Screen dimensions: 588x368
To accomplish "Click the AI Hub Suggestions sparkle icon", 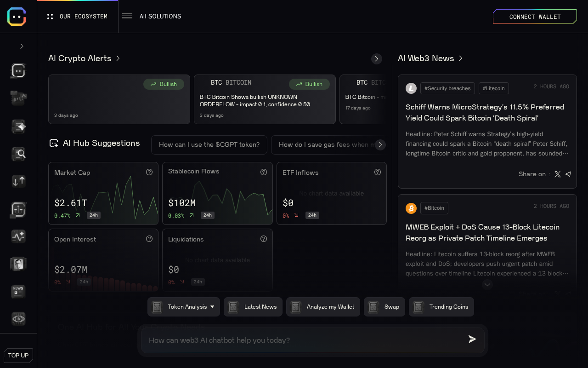I will click(x=54, y=144).
